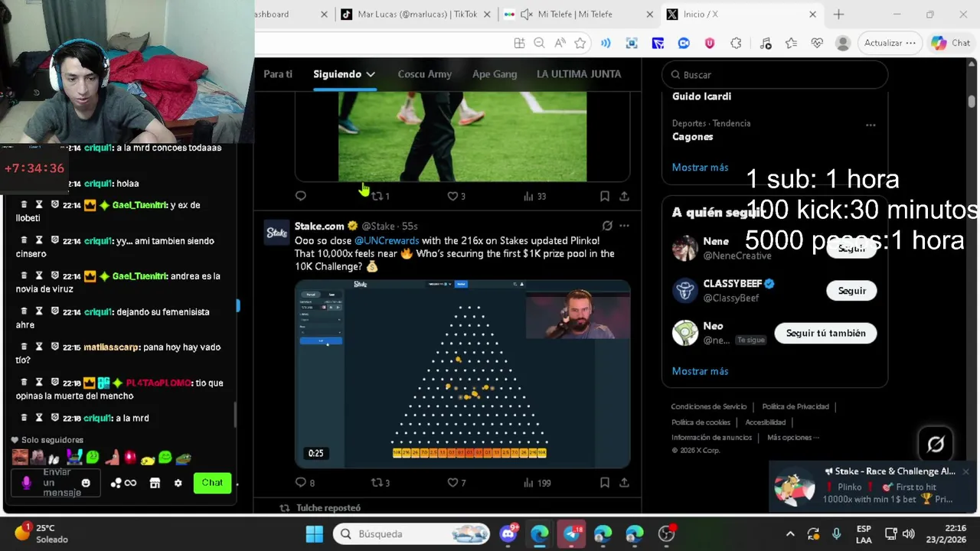Open Edge favorites list icon

pyautogui.click(x=791, y=43)
